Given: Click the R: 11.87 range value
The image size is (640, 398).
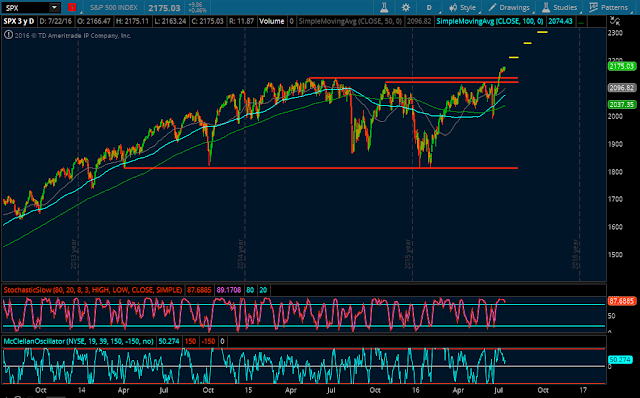Looking at the screenshot, I should pyautogui.click(x=242, y=21).
